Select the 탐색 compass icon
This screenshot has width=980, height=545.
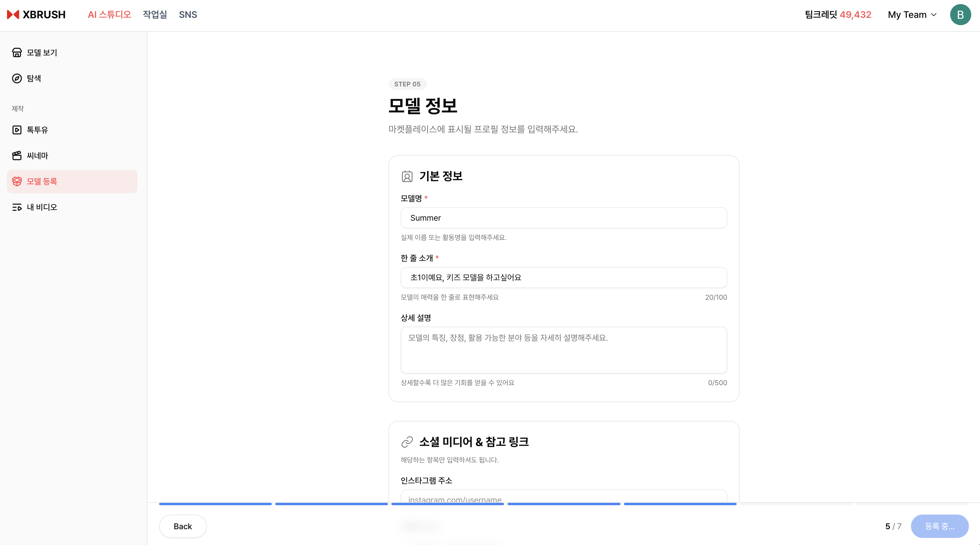pos(17,78)
